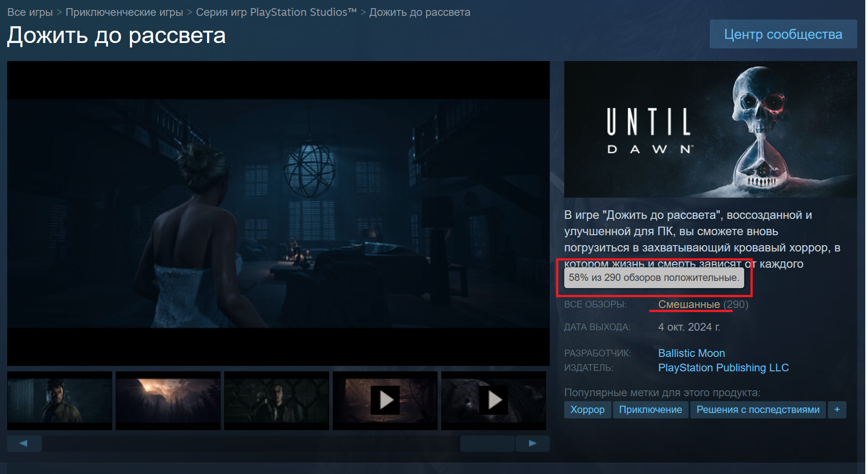This screenshot has width=868, height=474.
Task: Click the 'ИЗДАТЕЛЬ:' label
Action: [x=589, y=368]
